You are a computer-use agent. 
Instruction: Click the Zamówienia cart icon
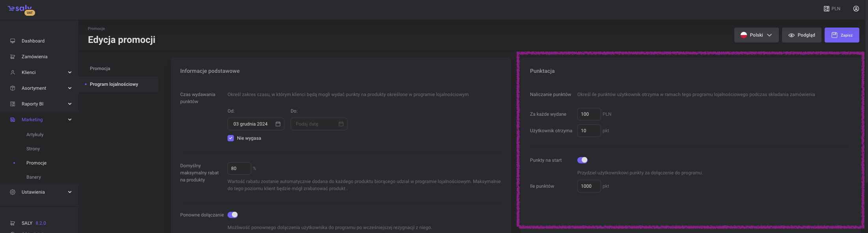click(13, 57)
